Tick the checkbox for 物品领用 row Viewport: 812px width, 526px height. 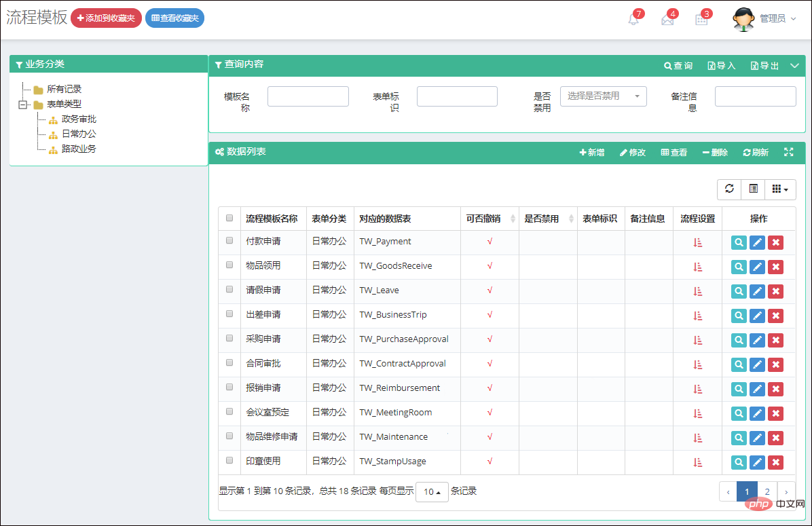pos(229,265)
